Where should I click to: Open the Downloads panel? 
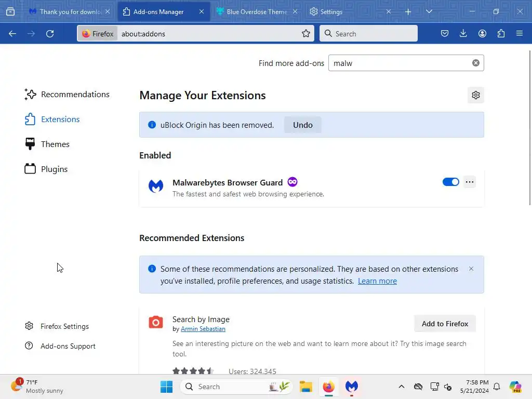pyautogui.click(x=463, y=34)
